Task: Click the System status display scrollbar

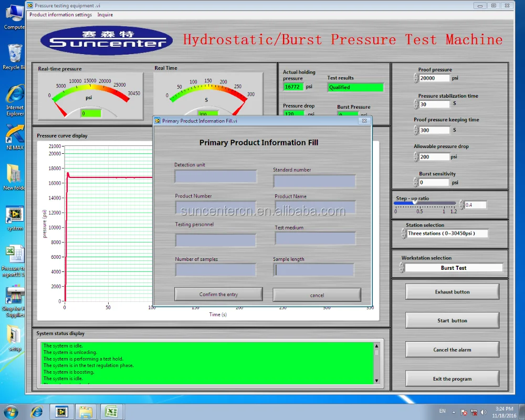Action: (376, 362)
